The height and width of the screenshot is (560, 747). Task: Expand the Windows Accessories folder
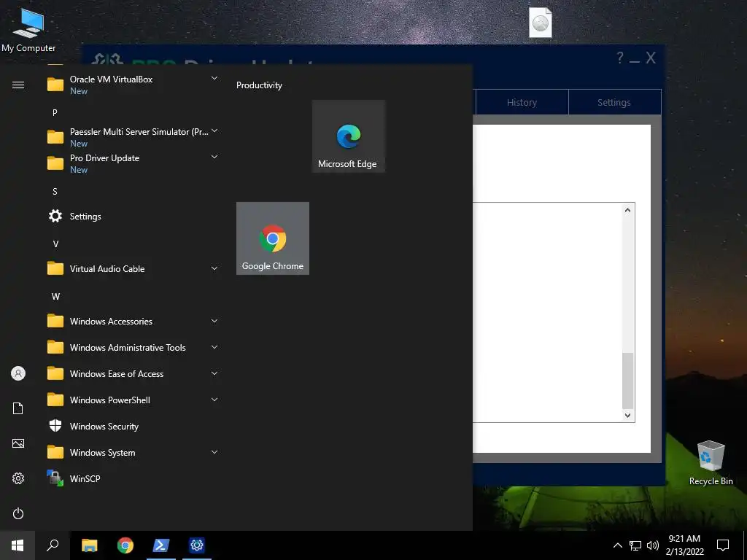click(133, 321)
